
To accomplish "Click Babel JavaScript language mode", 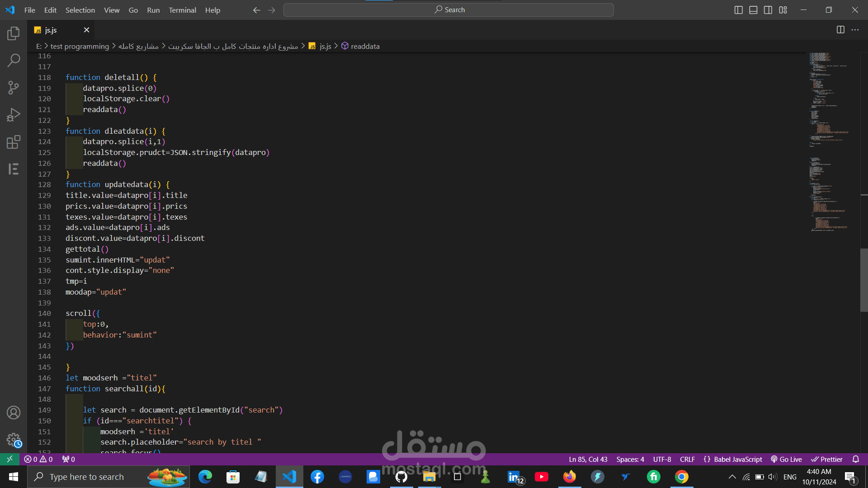I will (733, 459).
